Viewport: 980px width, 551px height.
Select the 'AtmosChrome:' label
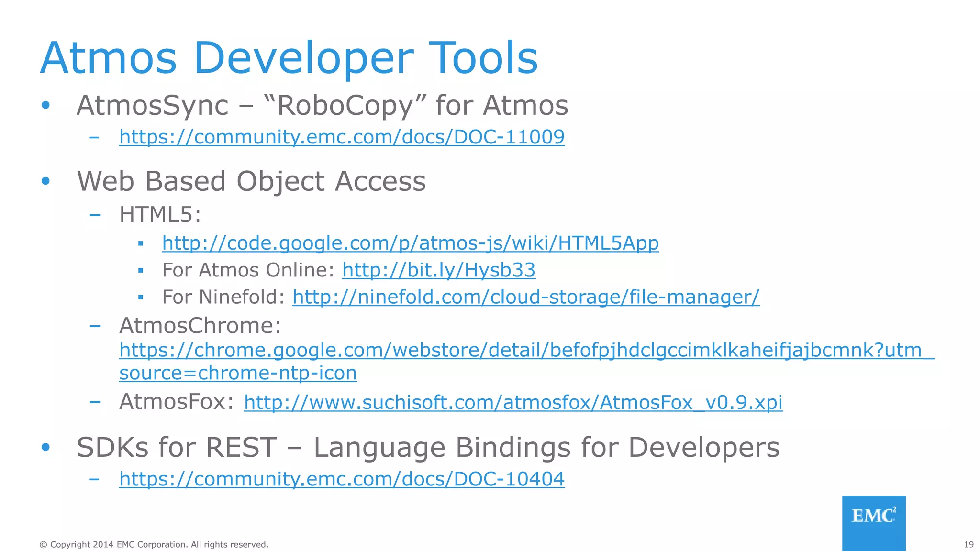200,326
